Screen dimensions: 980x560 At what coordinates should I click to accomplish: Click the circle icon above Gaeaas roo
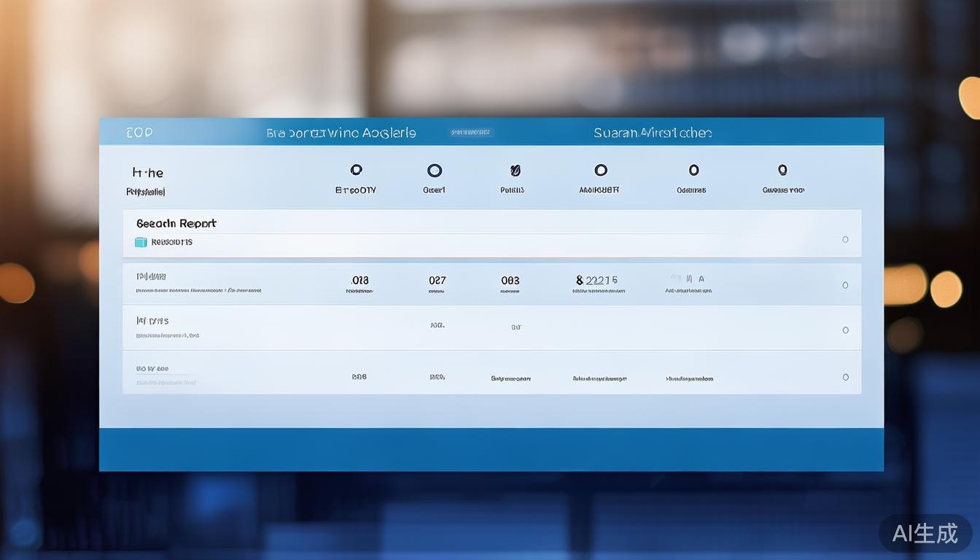[x=782, y=170]
